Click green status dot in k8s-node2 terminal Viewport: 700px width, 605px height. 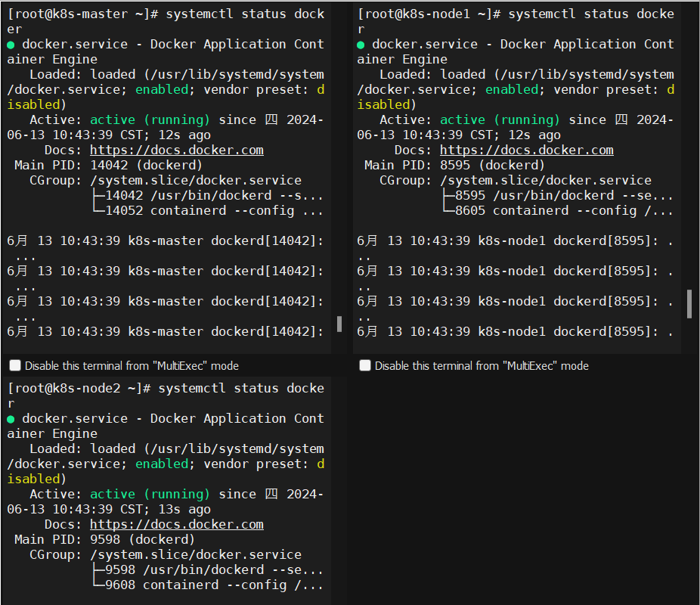[x=11, y=419]
